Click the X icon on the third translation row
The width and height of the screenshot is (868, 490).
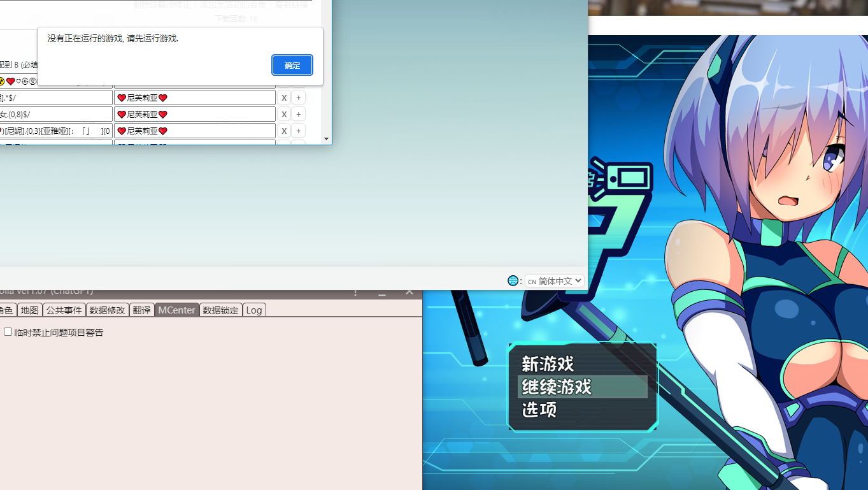(x=284, y=130)
